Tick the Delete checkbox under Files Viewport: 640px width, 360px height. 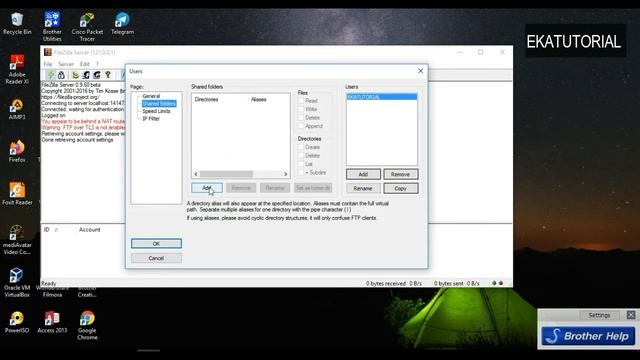pyautogui.click(x=301, y=118)
